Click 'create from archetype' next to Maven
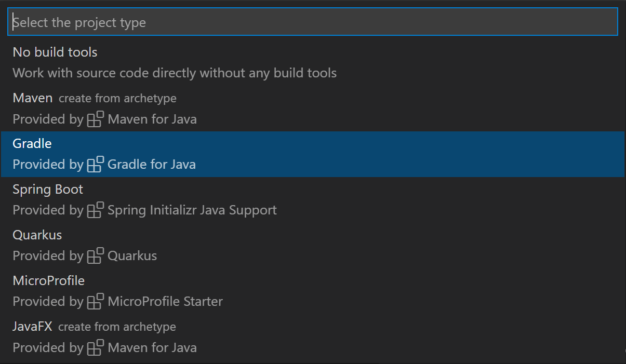 [x=117, y=98]
